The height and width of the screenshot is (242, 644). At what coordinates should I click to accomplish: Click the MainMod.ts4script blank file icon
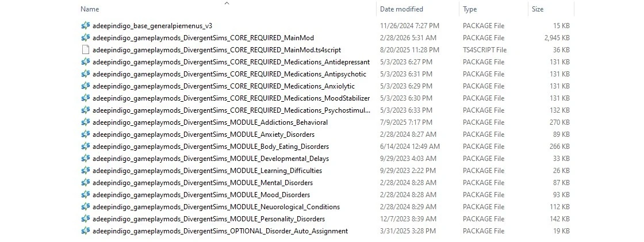point(86,50)
